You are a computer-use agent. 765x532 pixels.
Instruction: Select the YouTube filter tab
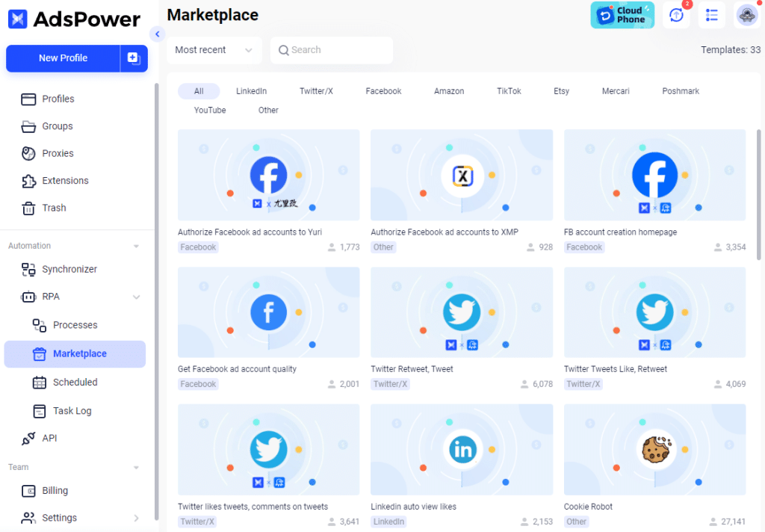(210, 111)
